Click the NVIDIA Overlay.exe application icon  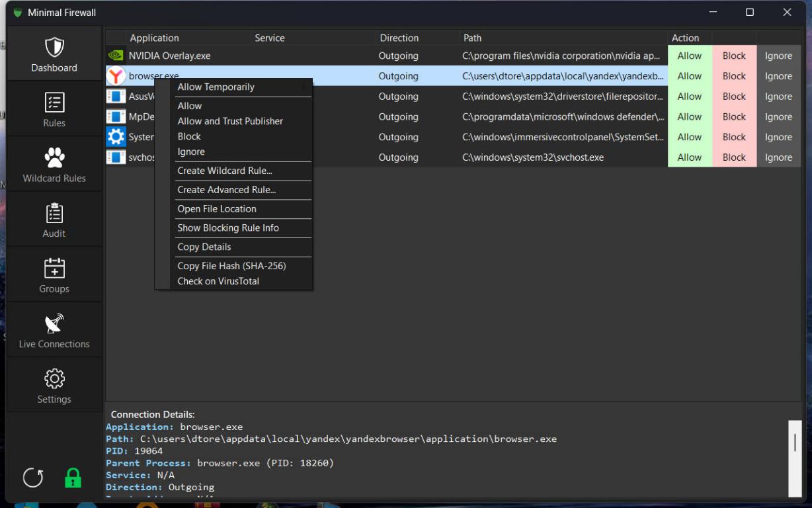coord(116,56)
